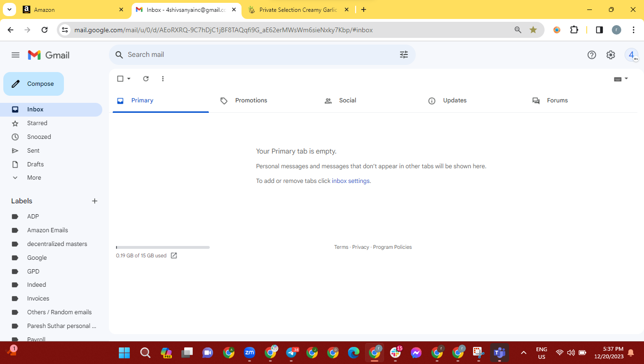
Task: Open select options dropdown arrow
Action: (x=129, y=79)
